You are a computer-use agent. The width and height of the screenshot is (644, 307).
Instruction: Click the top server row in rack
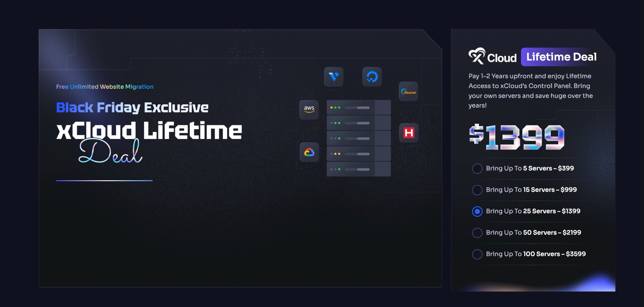pyautogui.click(x=358, y=107)
